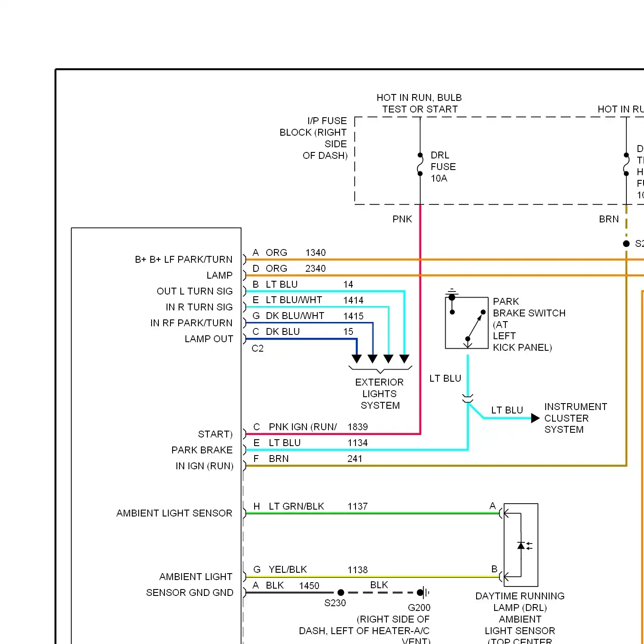
Task: Click wire number '1138'
Action: tap(358, 570)
